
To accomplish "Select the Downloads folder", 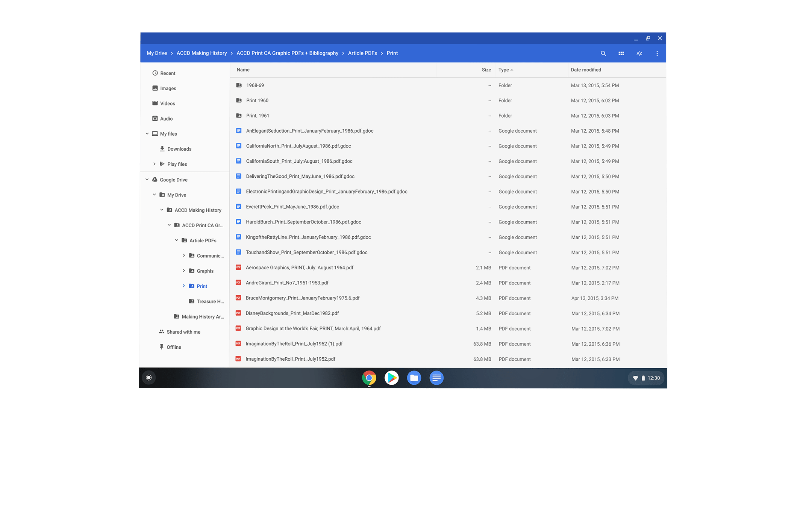I will pos(179,149).
